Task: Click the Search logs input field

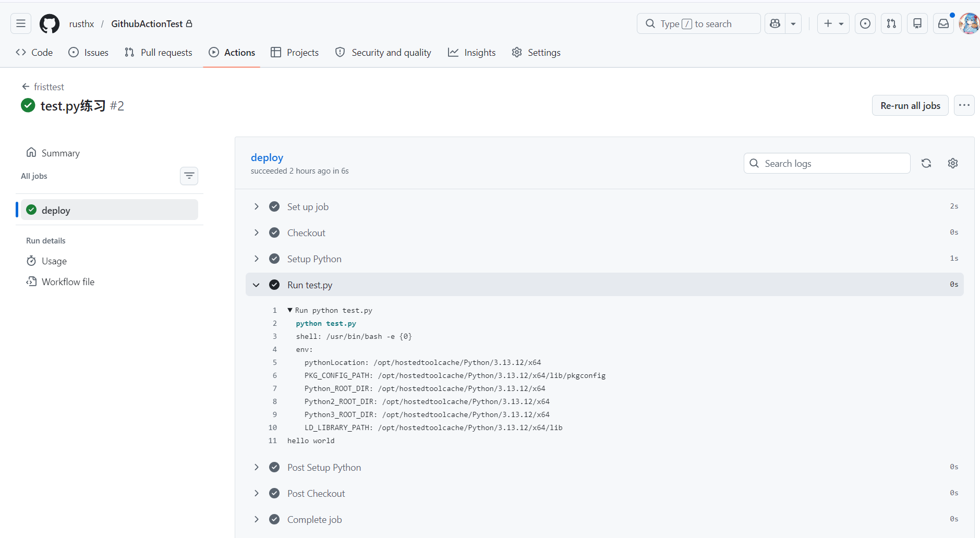Action: (x=833, y=164)
